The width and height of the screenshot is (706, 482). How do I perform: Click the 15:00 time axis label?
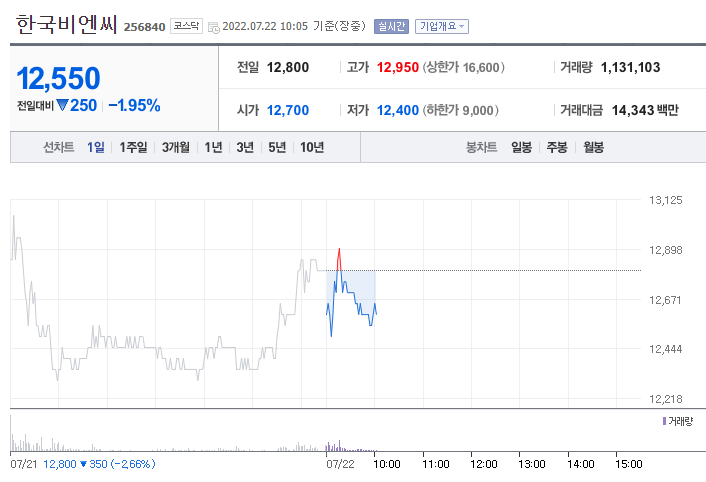[629, 464]
